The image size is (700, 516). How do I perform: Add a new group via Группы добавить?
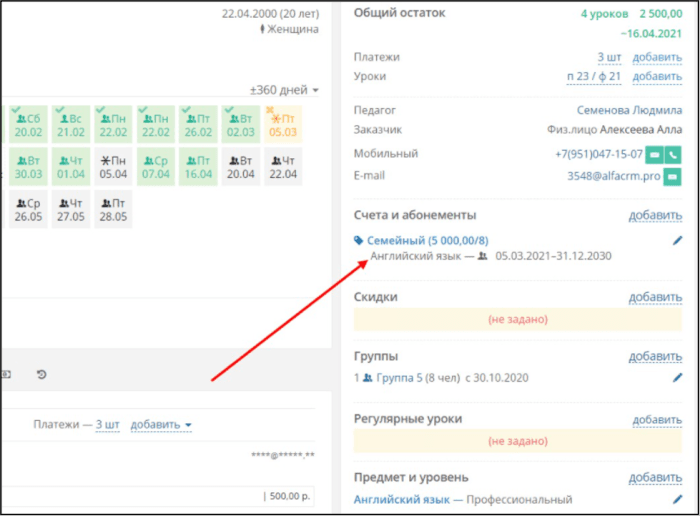655,356
